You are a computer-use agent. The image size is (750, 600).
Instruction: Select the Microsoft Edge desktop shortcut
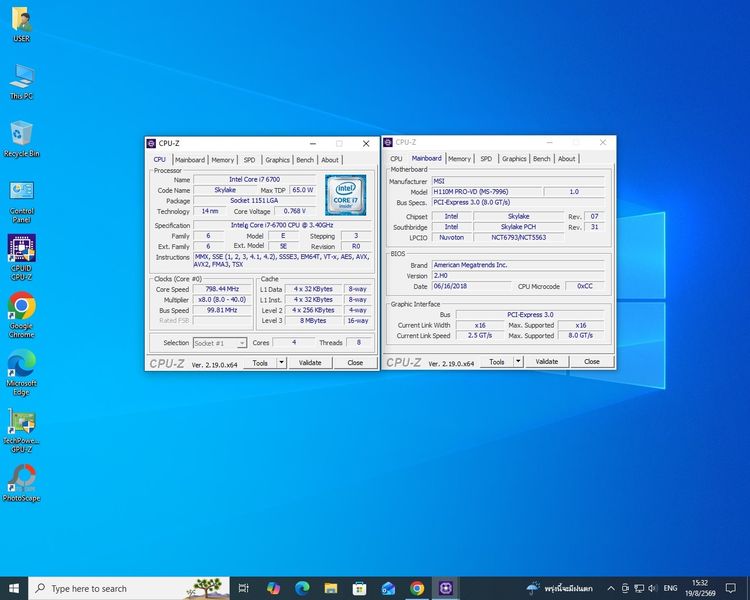click(x=21, y=373)
